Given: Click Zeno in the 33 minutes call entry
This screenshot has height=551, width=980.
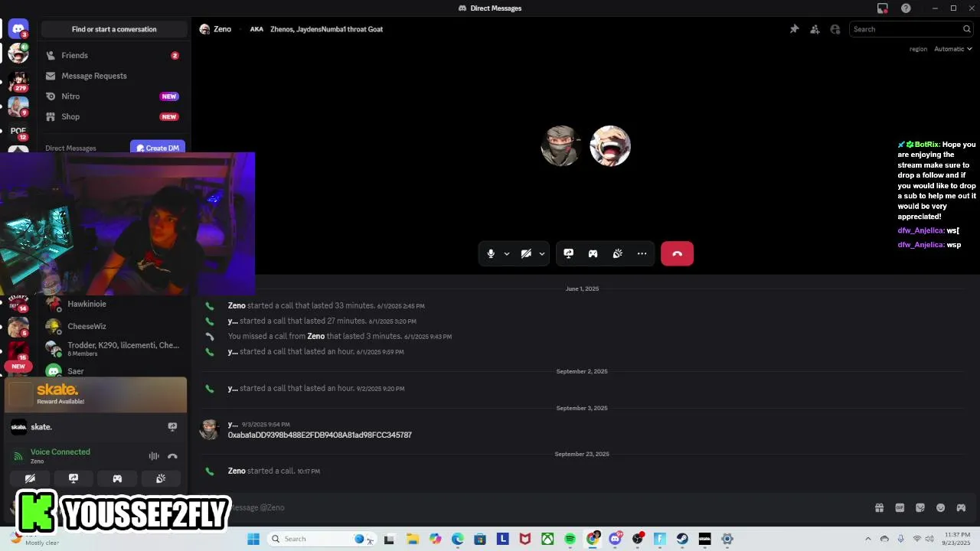Looking at the screenshot, I should pos(237,305).
